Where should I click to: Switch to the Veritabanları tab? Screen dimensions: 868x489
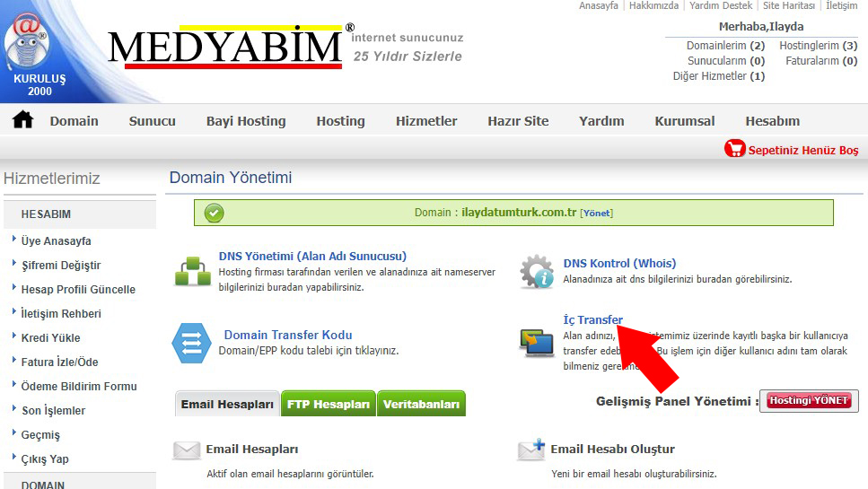[421, 404]
